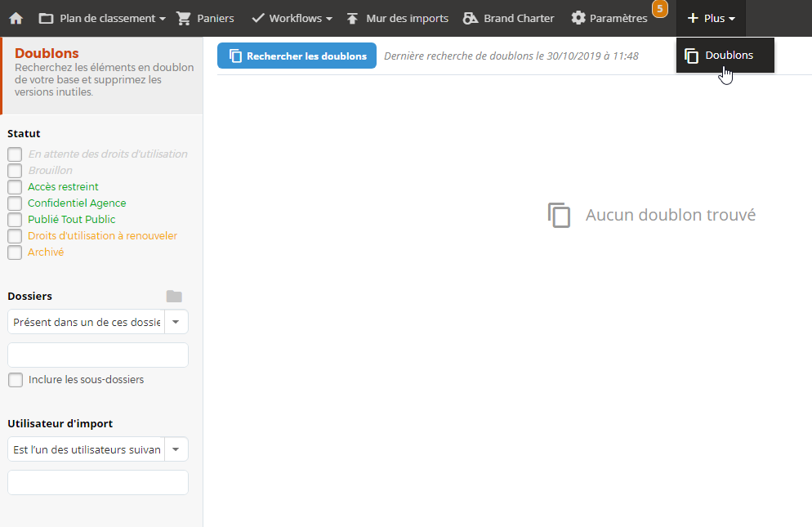
Task: Toggle the Archivé checkbox
Action: (15, 252)
